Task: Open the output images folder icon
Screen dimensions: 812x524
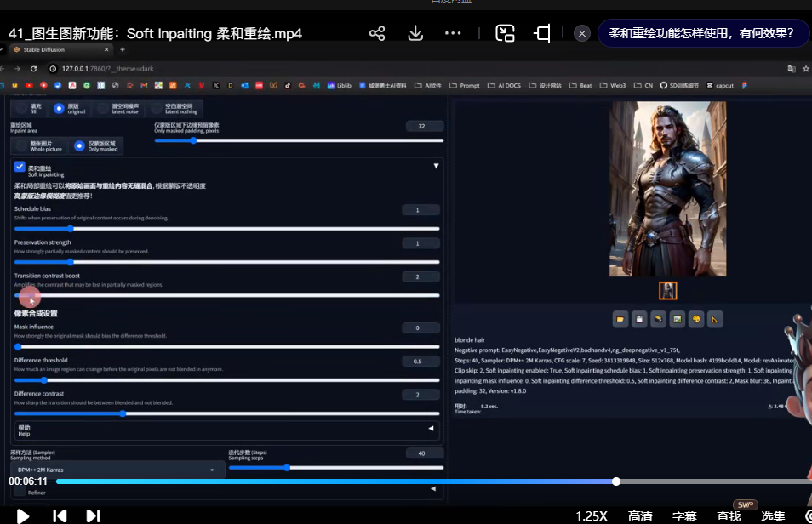Action: (620, 320)
